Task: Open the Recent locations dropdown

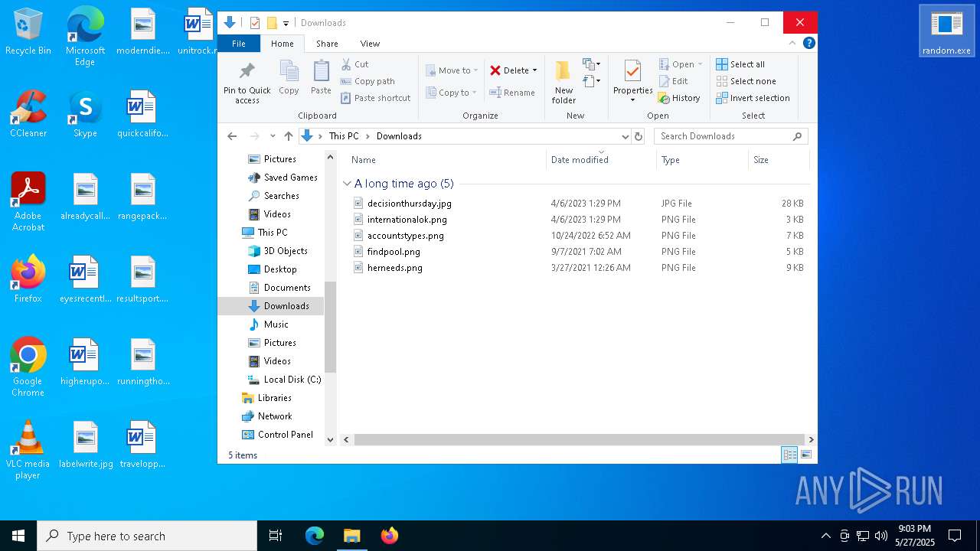Action: coord(273,136)
